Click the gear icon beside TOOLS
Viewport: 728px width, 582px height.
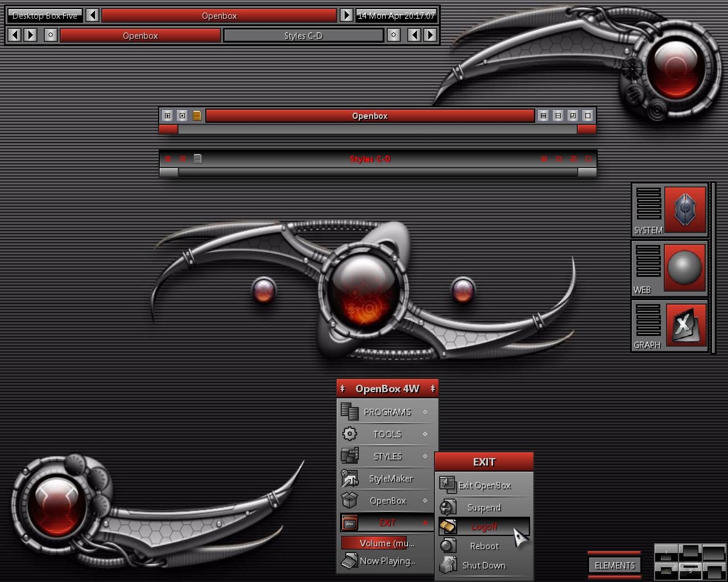pyautogui.click(x=349, y=434)
